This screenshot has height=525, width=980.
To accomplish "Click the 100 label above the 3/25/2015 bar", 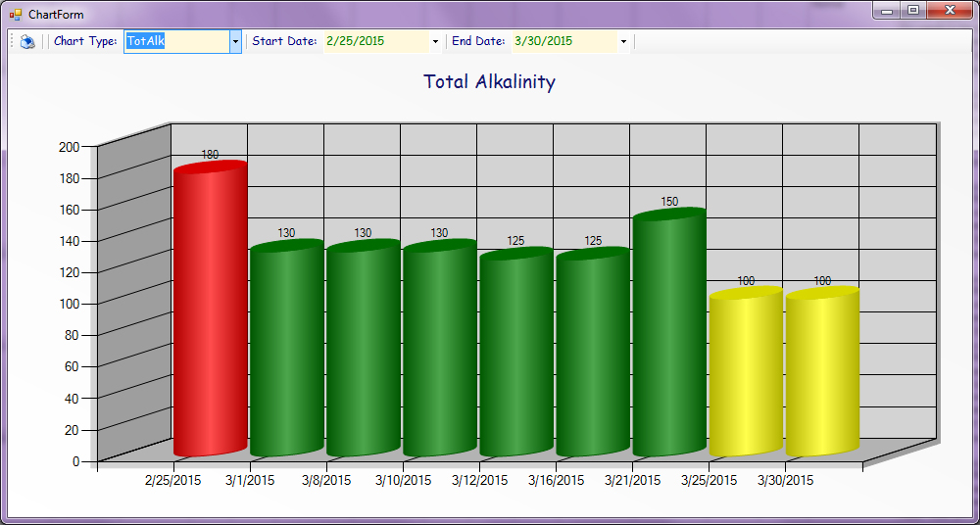I will click(746, 281).
